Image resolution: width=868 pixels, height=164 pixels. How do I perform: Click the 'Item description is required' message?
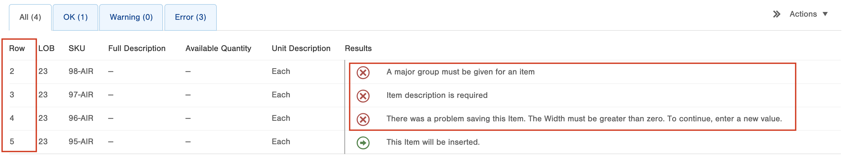[437, 95]
